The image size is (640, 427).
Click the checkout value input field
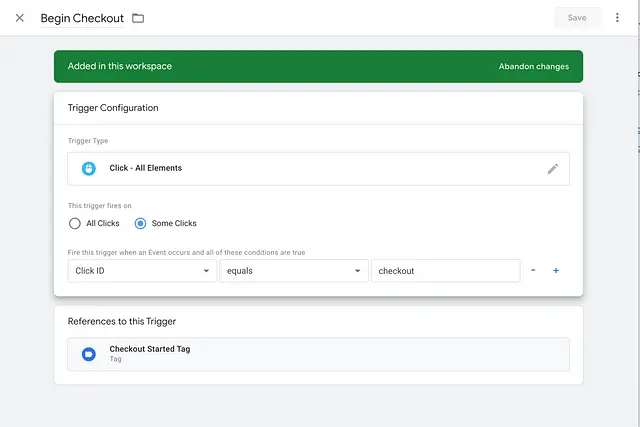click(445, 271)
